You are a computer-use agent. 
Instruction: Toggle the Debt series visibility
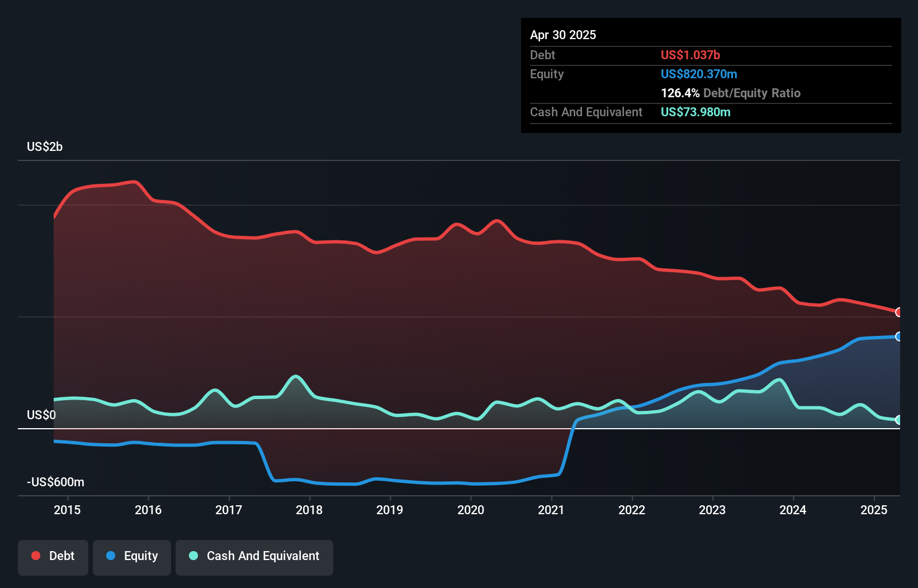(53, 556)
